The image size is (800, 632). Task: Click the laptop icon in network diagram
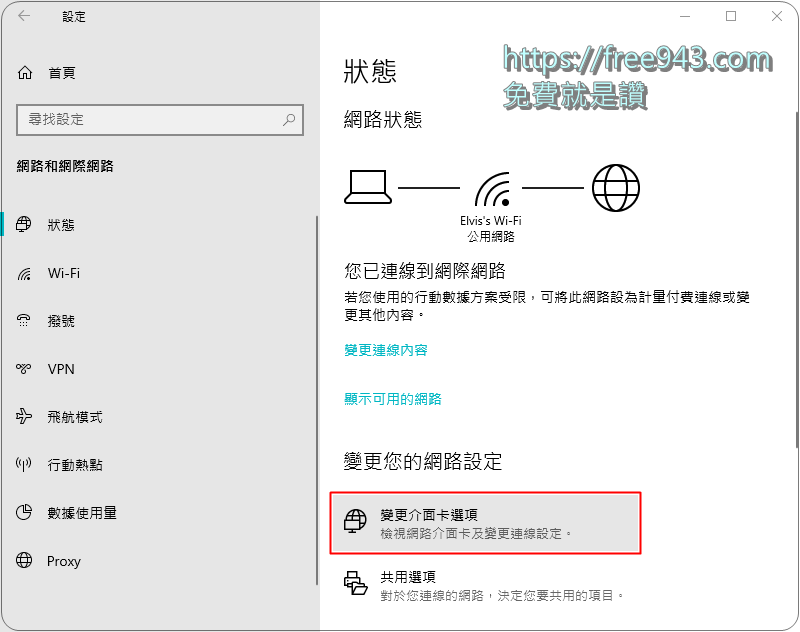pos(367,187)
